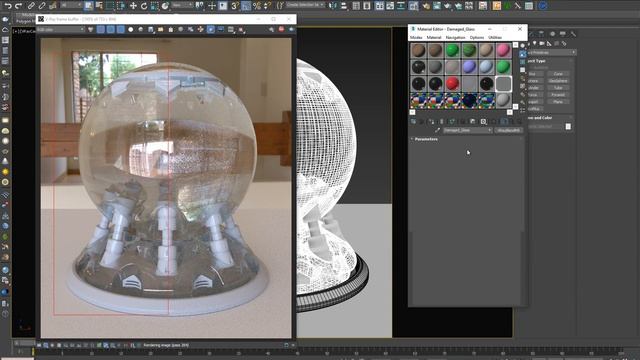Click the red stop render icon in frame buffer
Image resolution: width=640 pixels, height=360 pixels.
coord(281,29)
